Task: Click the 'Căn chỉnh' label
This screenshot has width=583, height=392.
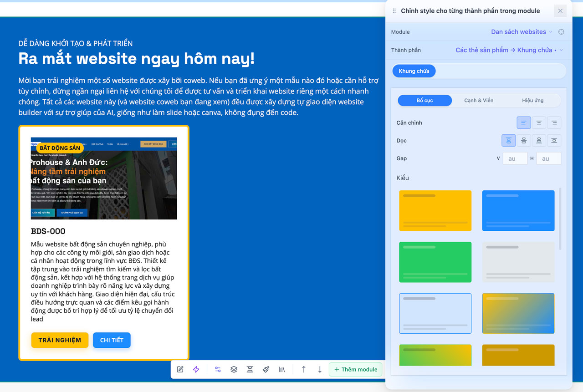Action: tap(409, 123)
